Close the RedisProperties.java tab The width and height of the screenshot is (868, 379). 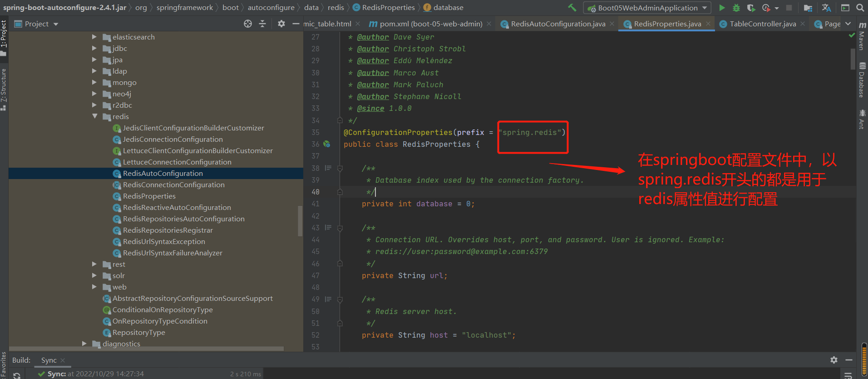pos(708,24)
